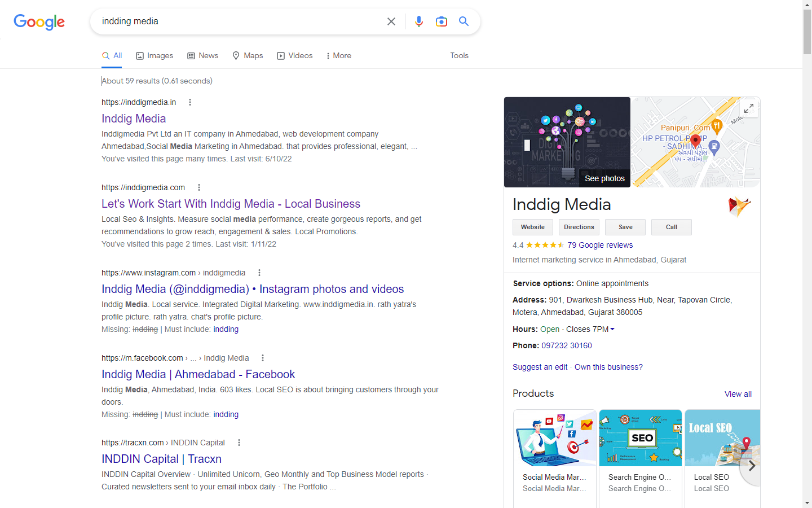Open three-dot menu beside inddigmedia.in result

[190, 102]
